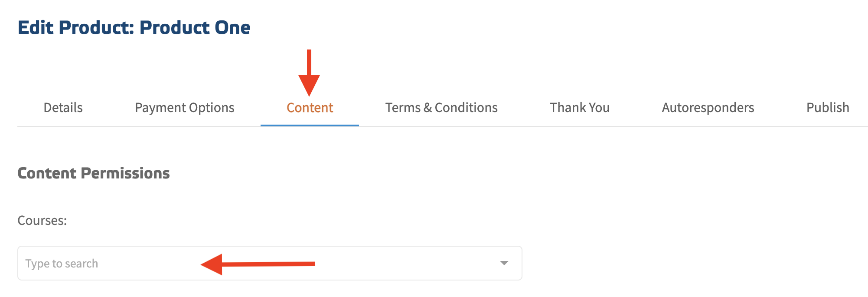Viewport: 868px width, 297px height.
Task: Switch to the Payment Options tab
Action: click(184, 108)
